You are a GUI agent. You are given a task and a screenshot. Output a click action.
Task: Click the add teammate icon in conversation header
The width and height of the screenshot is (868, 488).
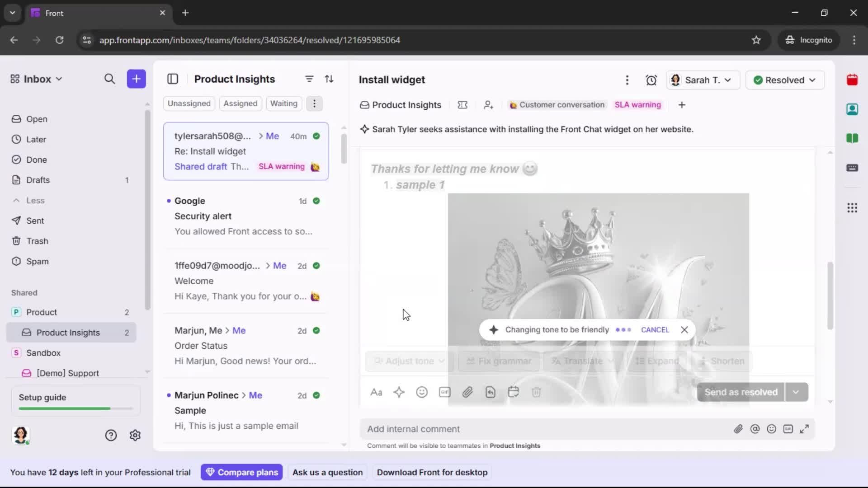pyautogui.click(x=489, y=105)
